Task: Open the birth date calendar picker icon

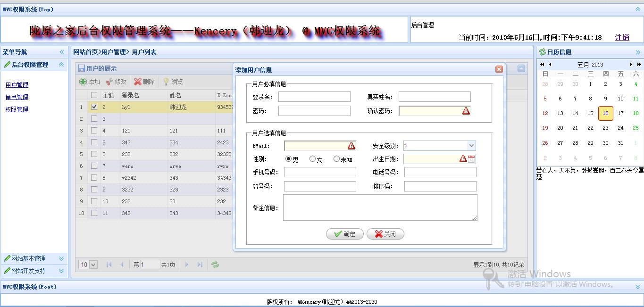Action: pos(471,158)
